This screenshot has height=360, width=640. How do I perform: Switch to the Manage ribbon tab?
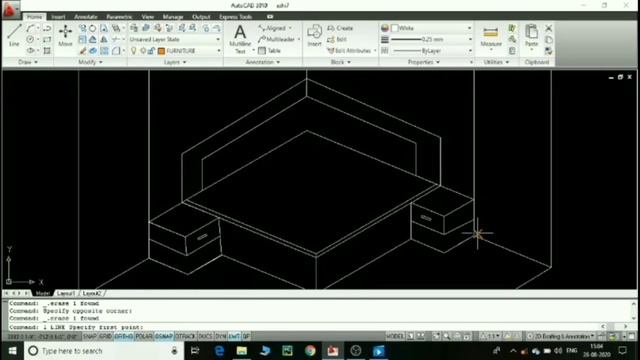click(x=173, y=17)
